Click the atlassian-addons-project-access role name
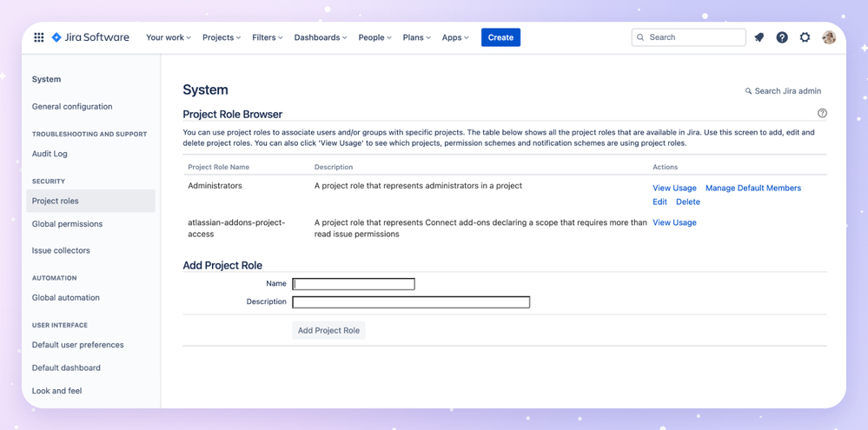The image size is (868, 430). [236, 228]
